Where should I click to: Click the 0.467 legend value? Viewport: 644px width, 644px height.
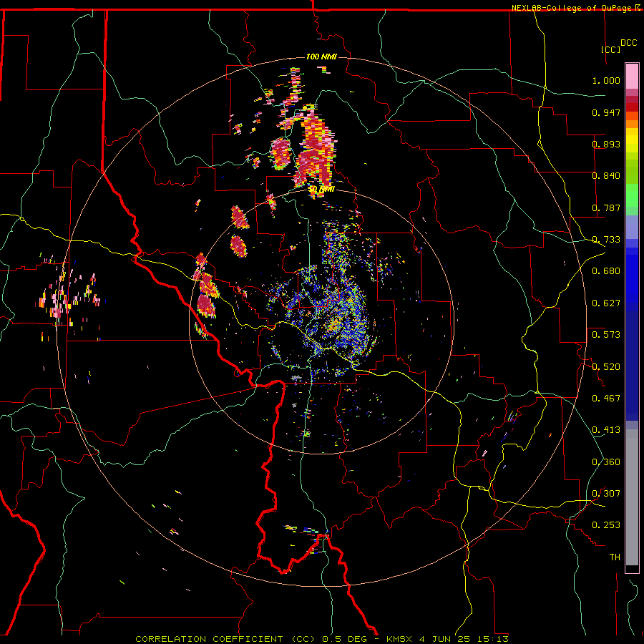click(x=606, y=399)
